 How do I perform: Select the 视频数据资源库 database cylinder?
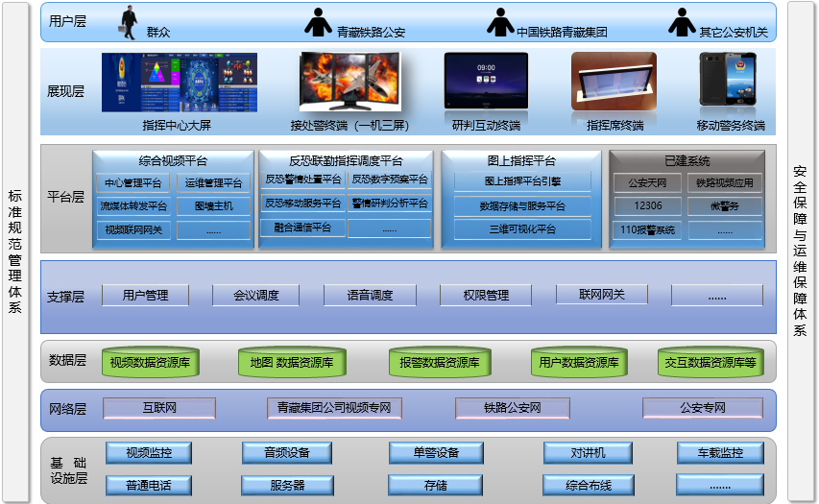tap(149, 362)
